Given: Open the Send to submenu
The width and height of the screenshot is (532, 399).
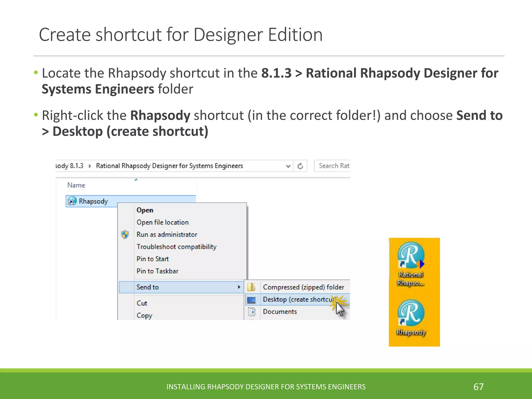Looking at the screenshot, I should (181, 287).
